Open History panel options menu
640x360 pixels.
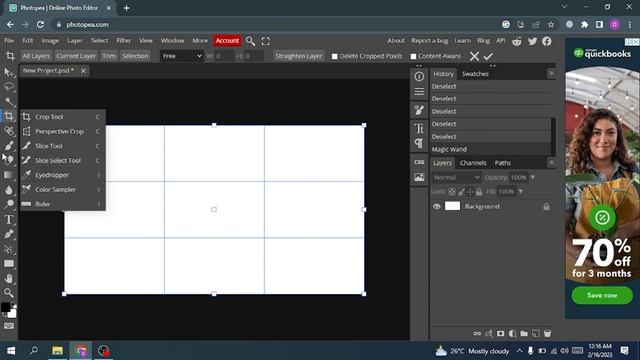coord(551,73)
